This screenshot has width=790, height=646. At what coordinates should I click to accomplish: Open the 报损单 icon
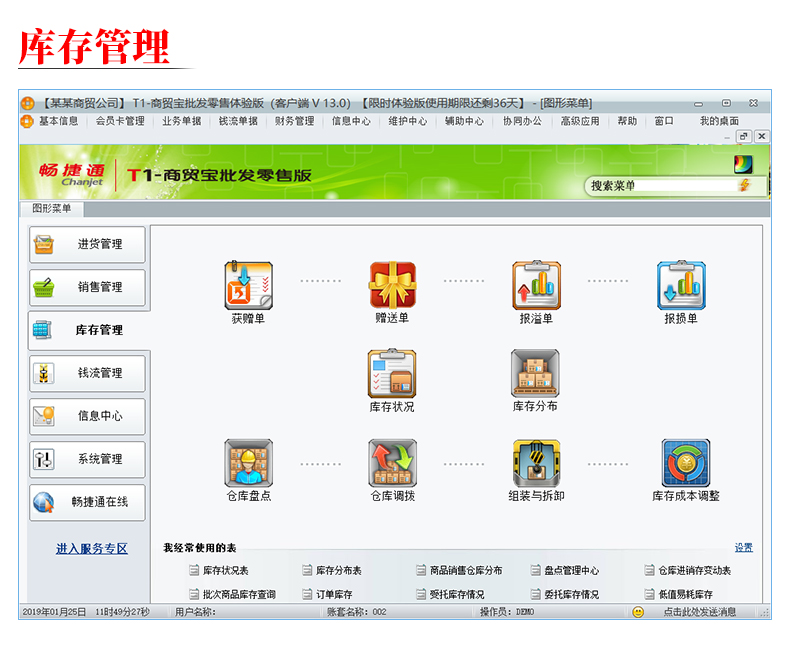click(680, 286)
